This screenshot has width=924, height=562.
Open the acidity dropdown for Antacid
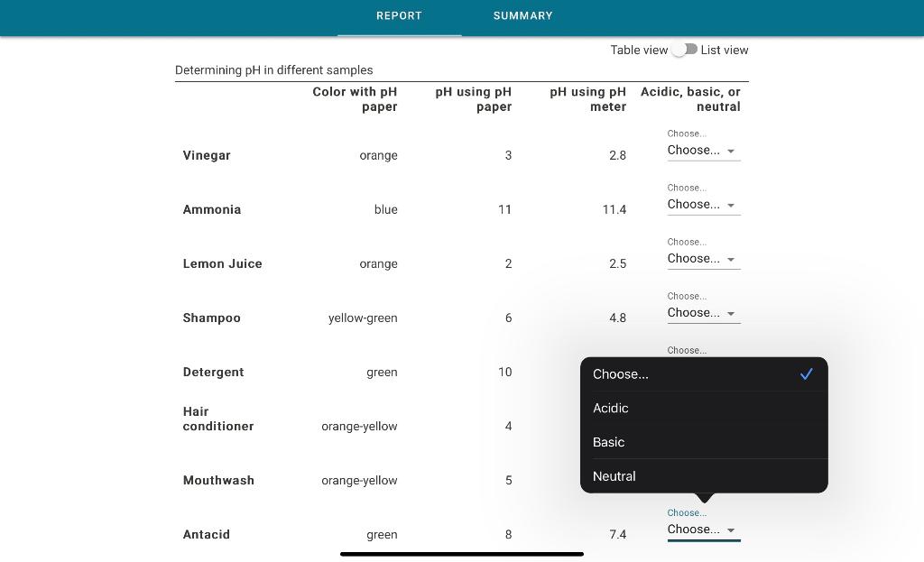(x=695, y=530)
